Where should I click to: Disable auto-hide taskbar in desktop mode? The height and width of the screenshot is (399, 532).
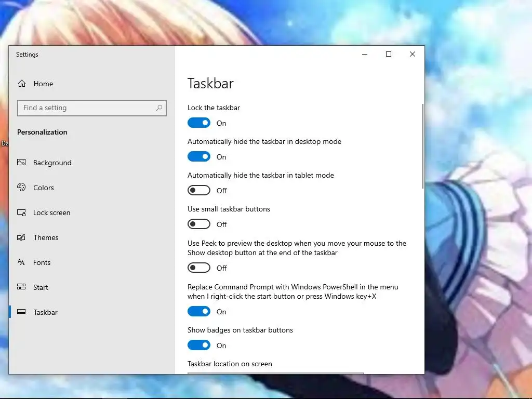pos(199,156)
